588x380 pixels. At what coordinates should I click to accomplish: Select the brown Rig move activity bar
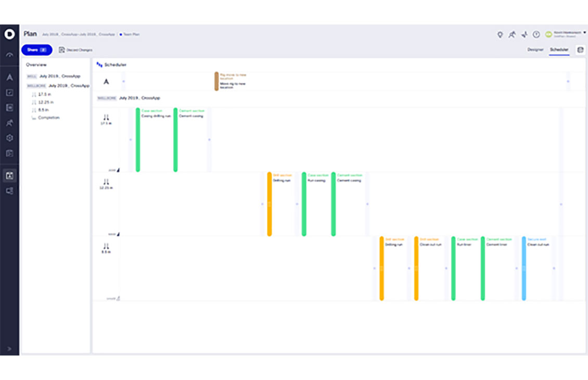(216, 81)
